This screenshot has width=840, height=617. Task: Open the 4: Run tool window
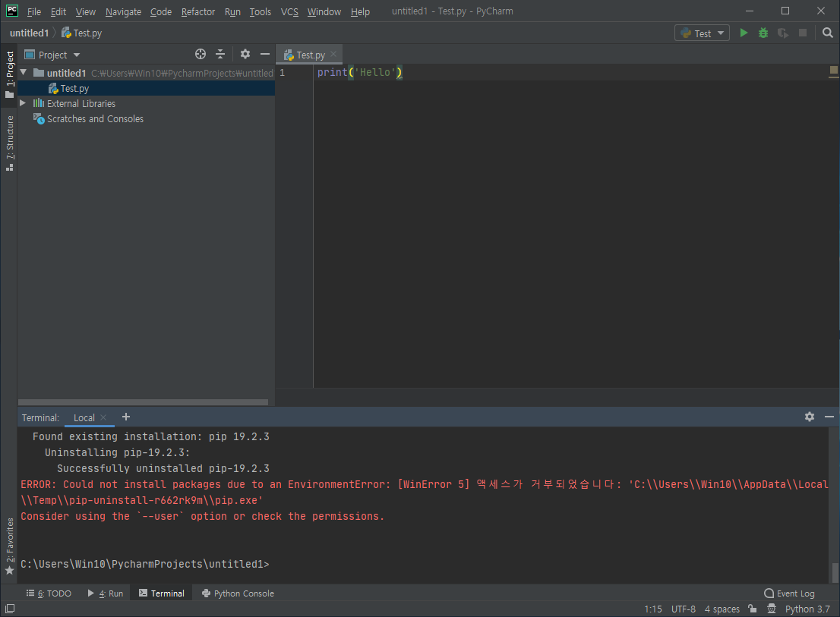point(106,593)
